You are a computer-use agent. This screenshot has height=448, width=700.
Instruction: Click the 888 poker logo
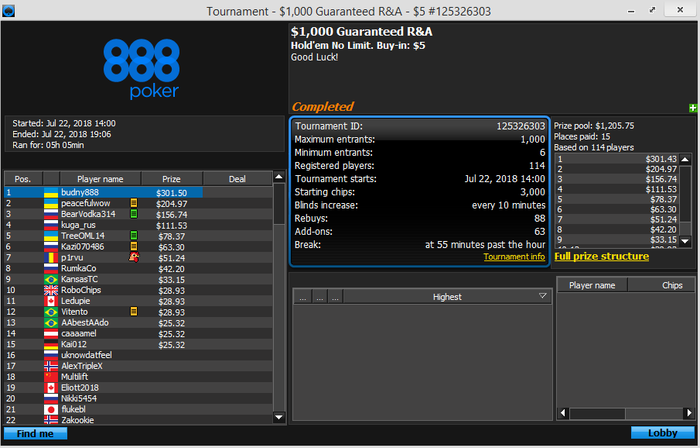click(142, 68)
